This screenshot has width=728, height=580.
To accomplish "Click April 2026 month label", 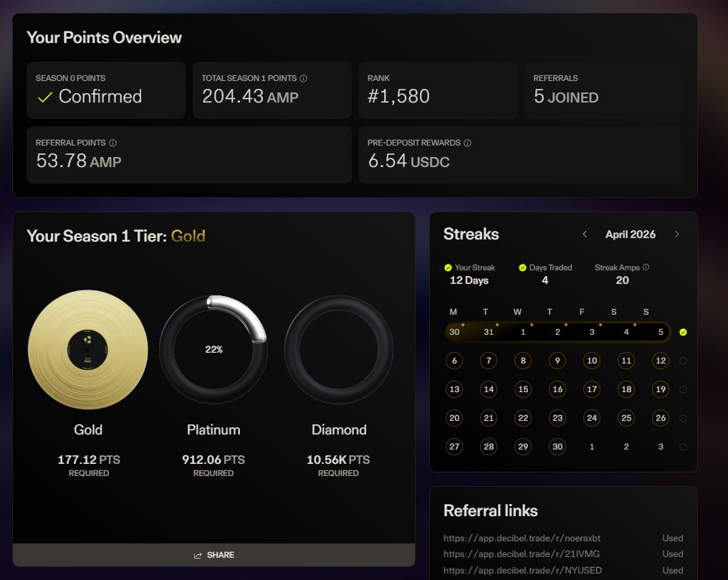I will click(x=631, y=234).
